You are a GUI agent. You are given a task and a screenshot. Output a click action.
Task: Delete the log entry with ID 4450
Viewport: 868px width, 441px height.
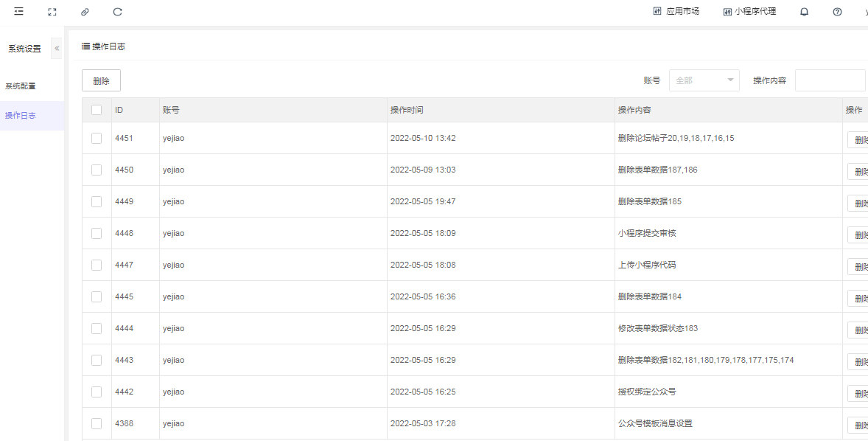[859, 171]
